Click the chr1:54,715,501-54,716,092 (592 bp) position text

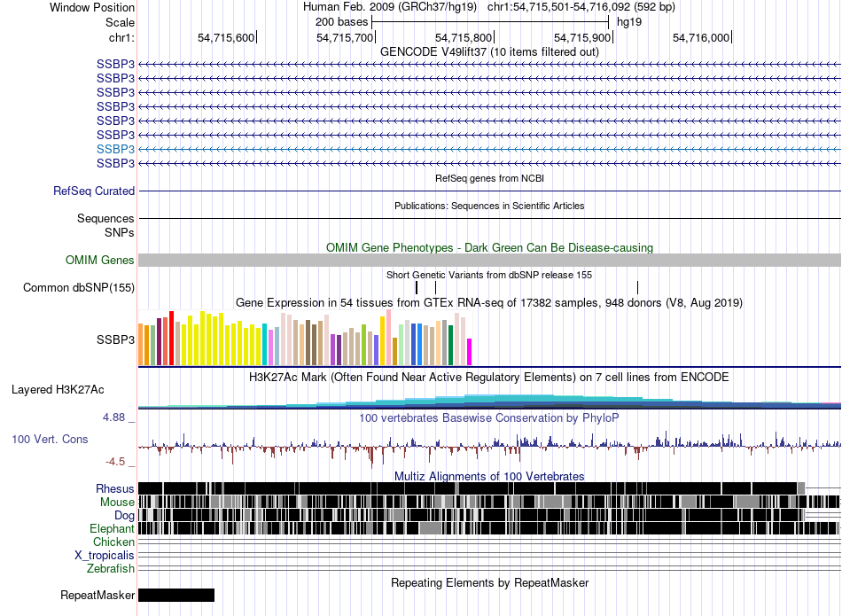pos(581,7)
